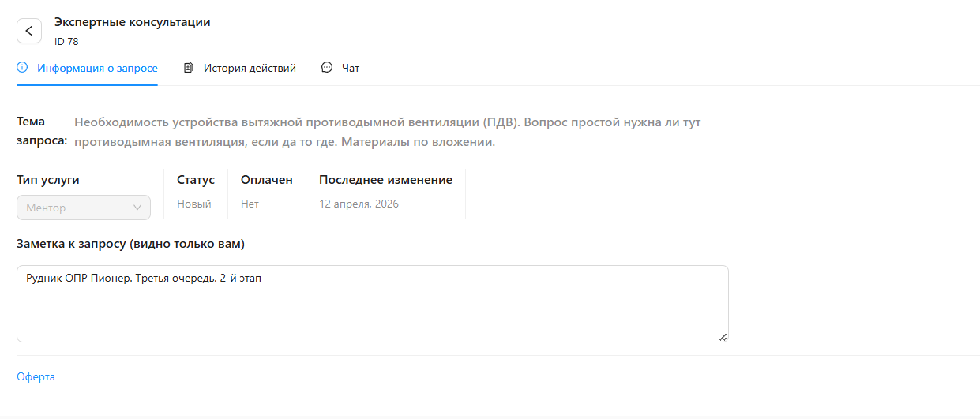980x419 pixels.
Task: Click the speech bubble icon beside Чат
Action: tap(327, 68)
